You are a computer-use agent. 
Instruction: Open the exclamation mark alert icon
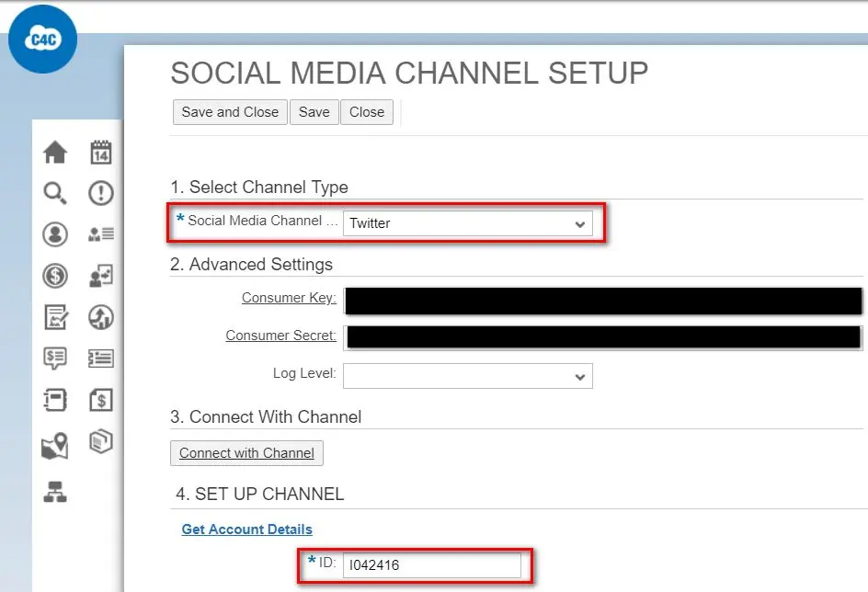click(x=101, y=193)
